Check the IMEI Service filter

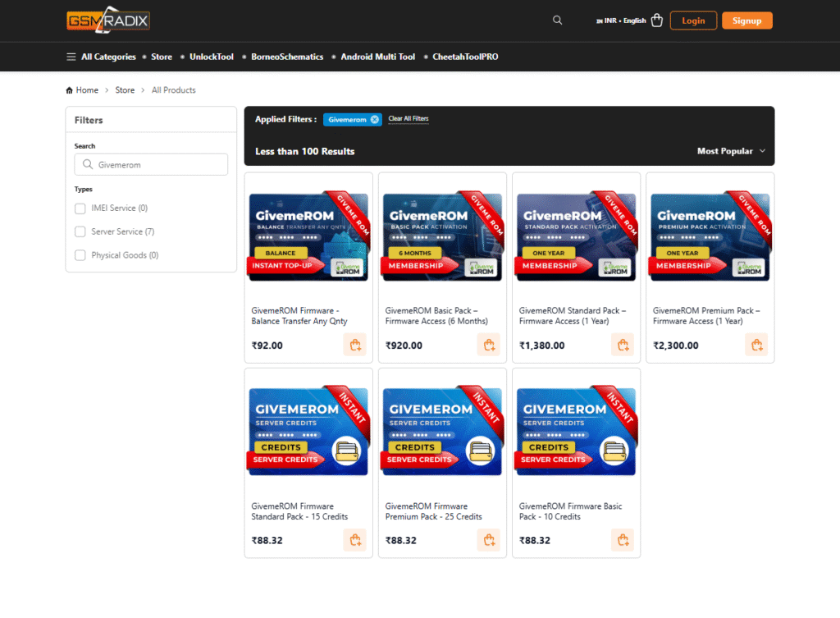point(80,208)
